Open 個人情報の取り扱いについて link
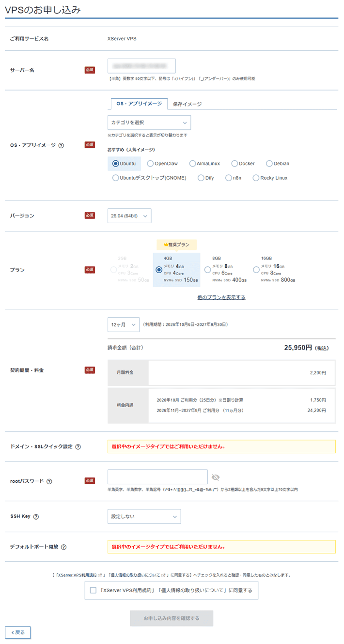Viewport: 344px width, 644px height. (135, 575)
